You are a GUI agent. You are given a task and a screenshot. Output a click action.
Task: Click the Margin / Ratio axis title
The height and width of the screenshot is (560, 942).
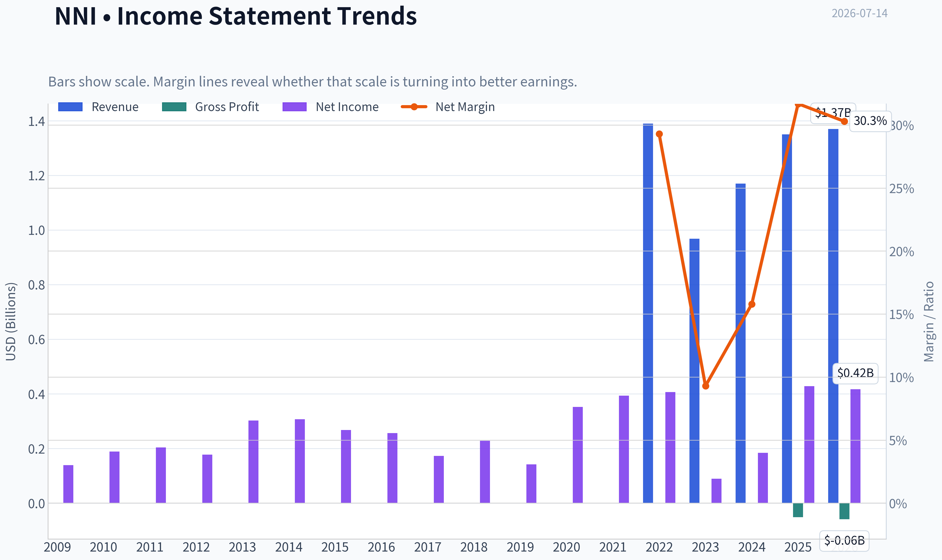(x=929, y=322)
